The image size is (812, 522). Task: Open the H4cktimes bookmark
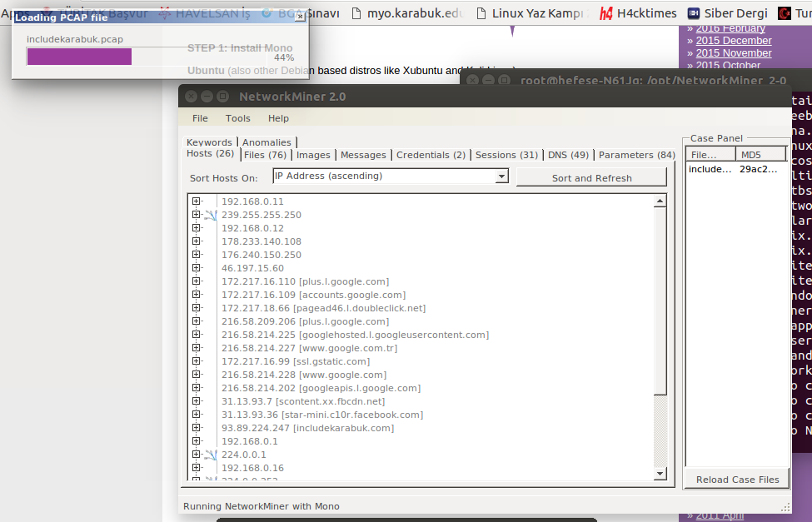(638, 13)
